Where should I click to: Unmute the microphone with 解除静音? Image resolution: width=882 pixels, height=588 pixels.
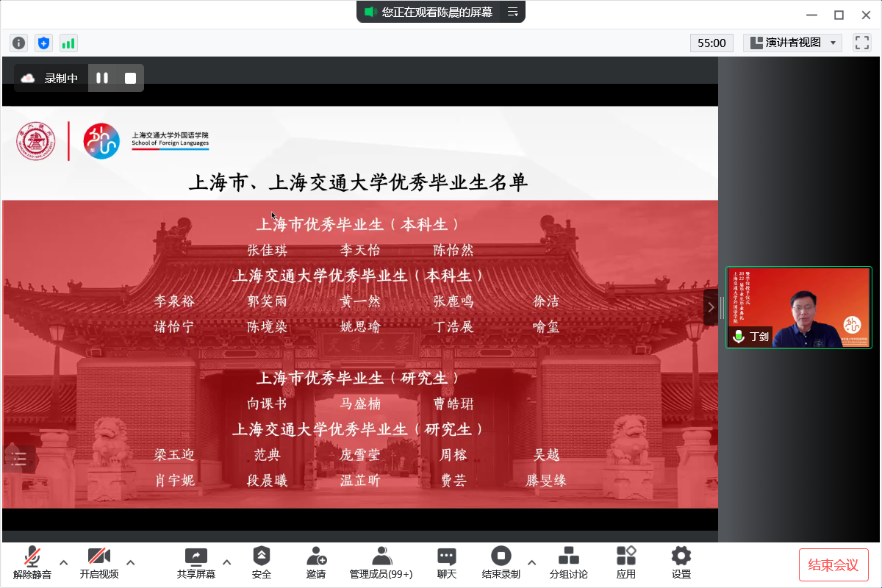coord(32,563)
